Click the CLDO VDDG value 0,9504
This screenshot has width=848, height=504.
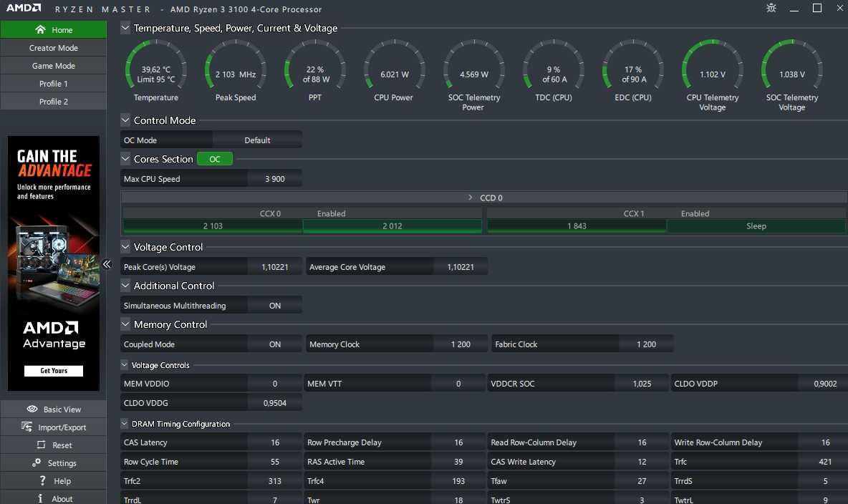pyautogui.click(x=275, y=403)
